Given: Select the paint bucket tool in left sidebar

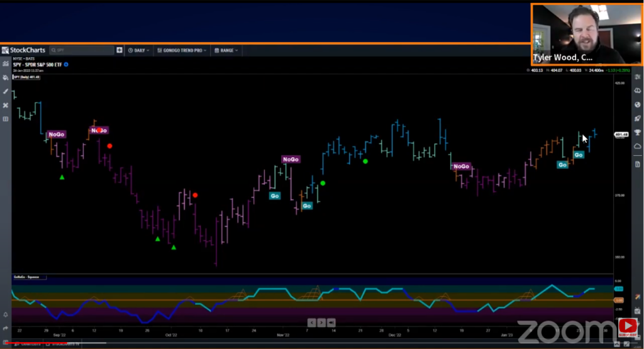Looking at the screenshot, I should (x=5, y=77).
